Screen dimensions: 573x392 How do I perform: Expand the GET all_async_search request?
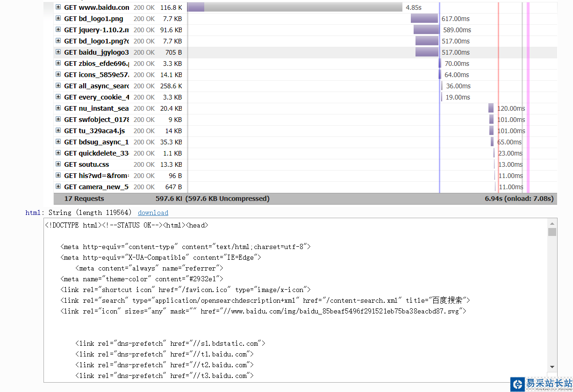tap(58, 86)
